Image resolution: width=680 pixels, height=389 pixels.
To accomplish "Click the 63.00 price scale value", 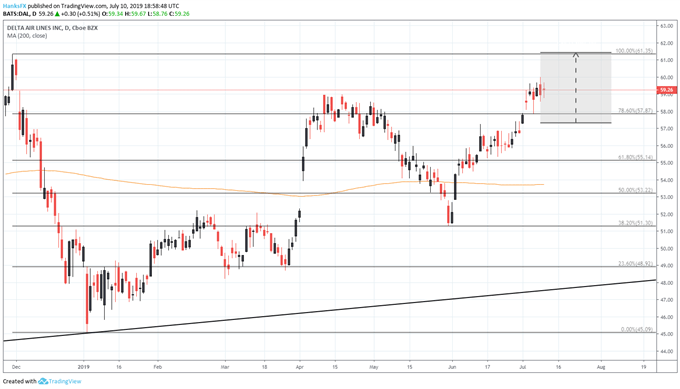I will coord(667,26).
